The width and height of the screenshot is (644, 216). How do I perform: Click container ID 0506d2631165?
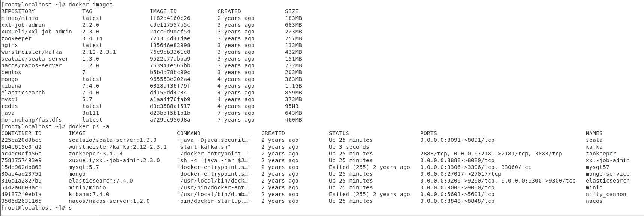click(x=21, y=201)
